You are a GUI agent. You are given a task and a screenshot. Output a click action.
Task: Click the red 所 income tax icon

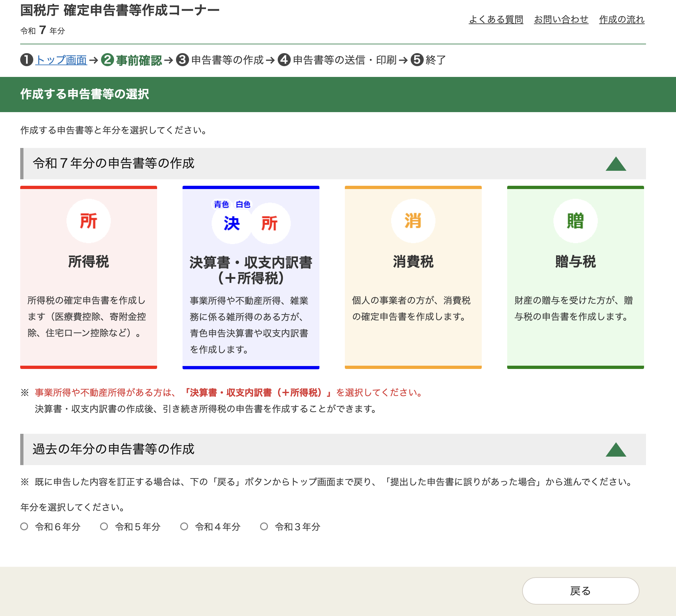(89, 221)
